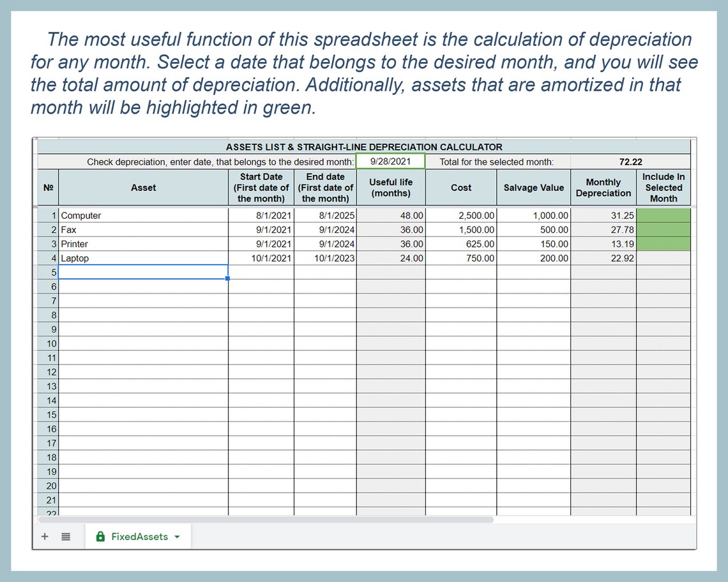Click the spreadsheet title header area

(364, 147)
